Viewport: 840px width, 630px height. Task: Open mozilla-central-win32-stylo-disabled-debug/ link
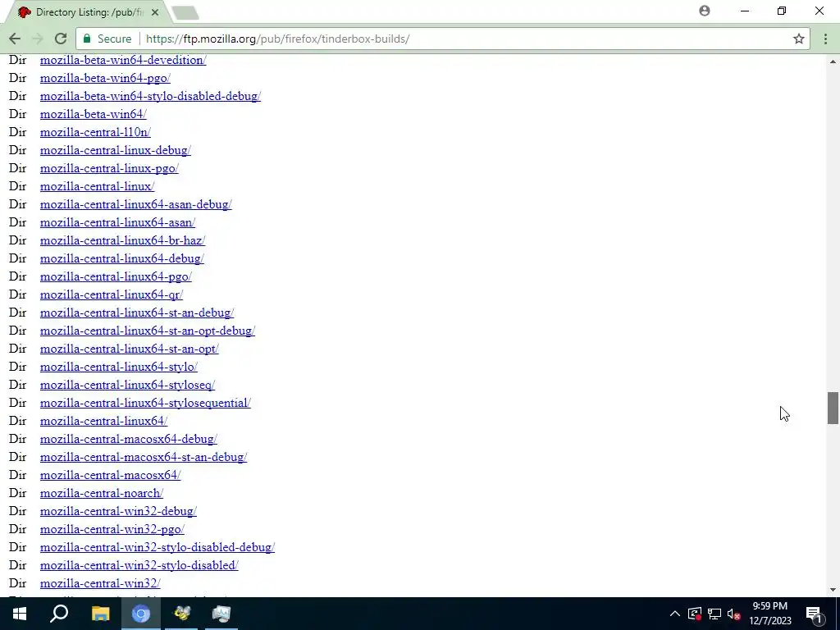[157, 547]
